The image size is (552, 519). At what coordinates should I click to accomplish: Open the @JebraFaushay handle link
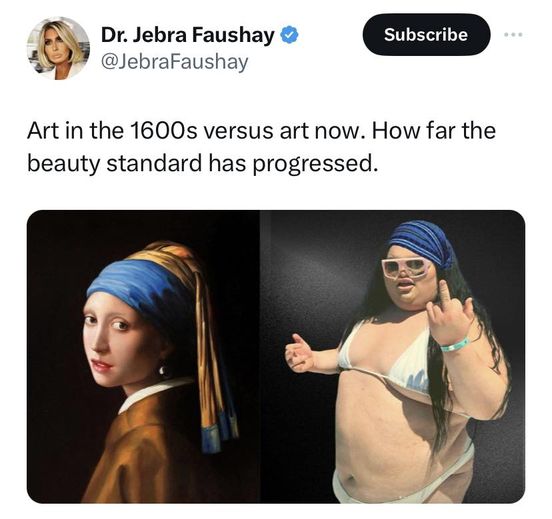click(x=175, y=62)
